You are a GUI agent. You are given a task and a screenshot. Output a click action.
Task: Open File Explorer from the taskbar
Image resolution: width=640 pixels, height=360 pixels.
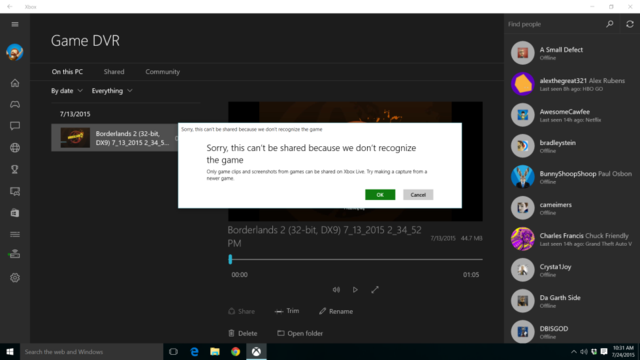tap(215, 351)
